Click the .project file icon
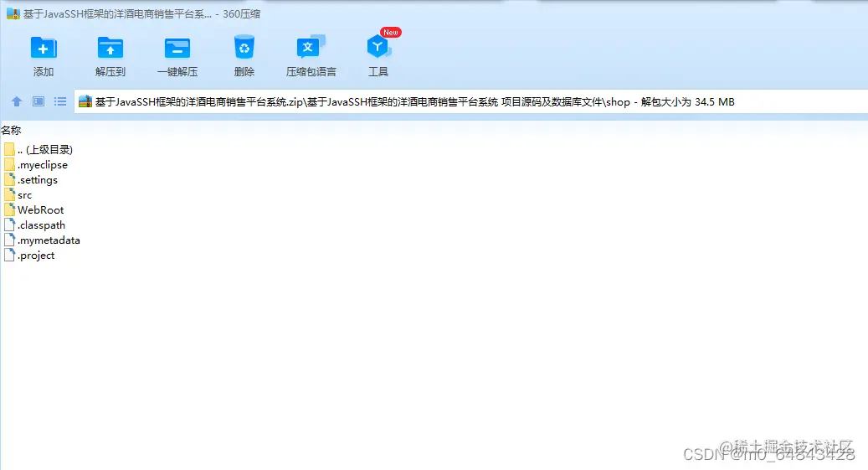Screen dimensions: 868x470 pos(9,255)
